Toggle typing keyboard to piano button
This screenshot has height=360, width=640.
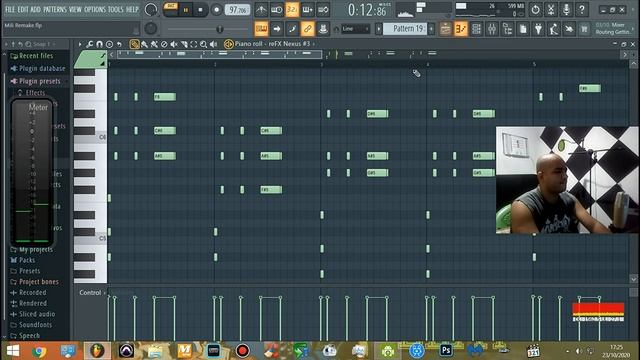(261, 29)
